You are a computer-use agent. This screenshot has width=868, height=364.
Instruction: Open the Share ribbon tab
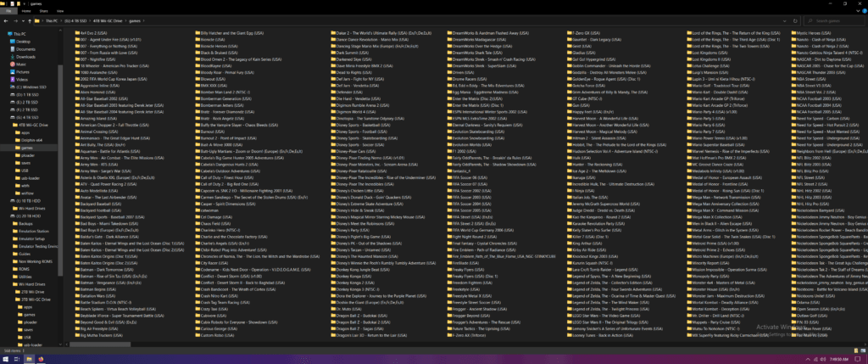[43, 11]
